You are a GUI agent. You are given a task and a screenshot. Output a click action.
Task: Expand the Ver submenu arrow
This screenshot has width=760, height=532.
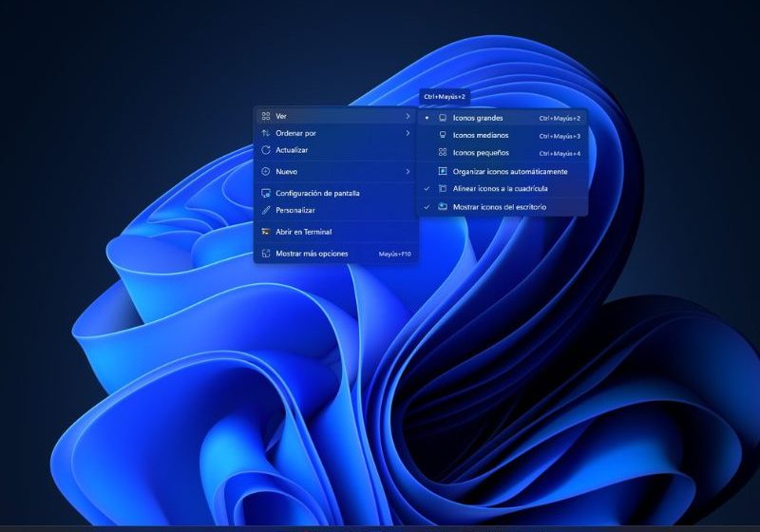[408, 116]
